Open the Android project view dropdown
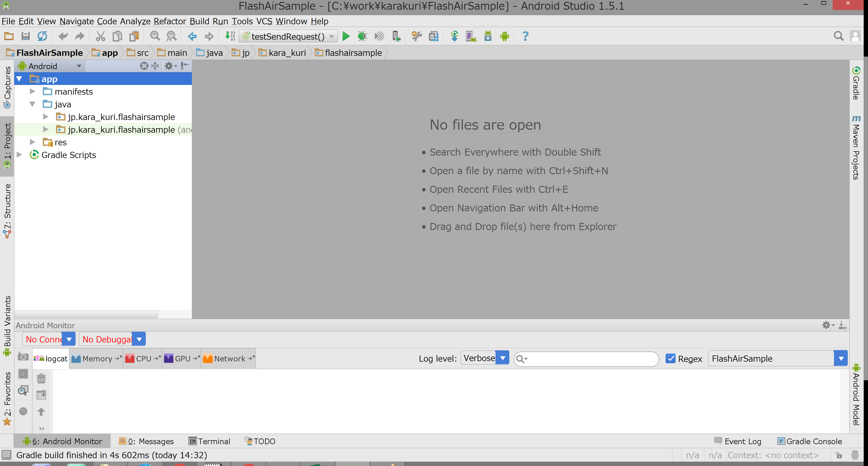This screenshot has width=868, height=466. tap(50, 66)
